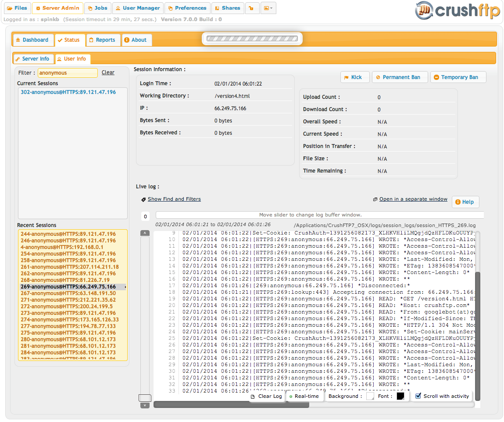Open the Shares panel
This screenshot has height=422, width=504.
[228, 8]
